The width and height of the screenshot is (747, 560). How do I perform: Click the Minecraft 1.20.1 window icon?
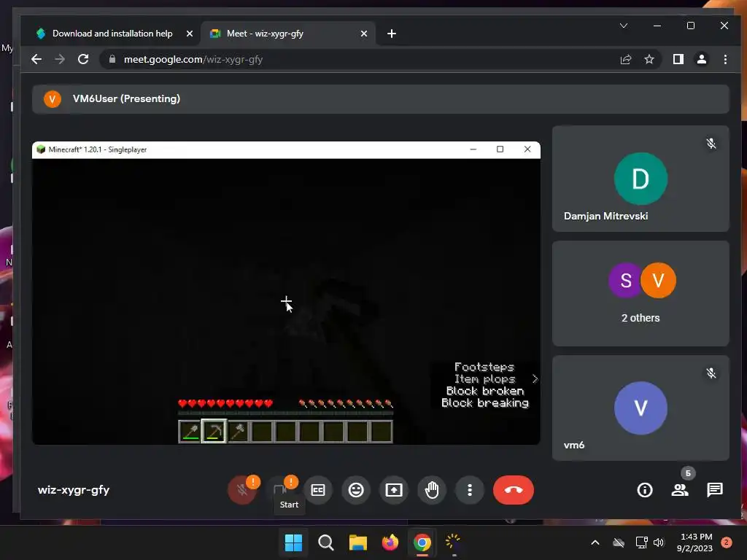coord(41,149)
